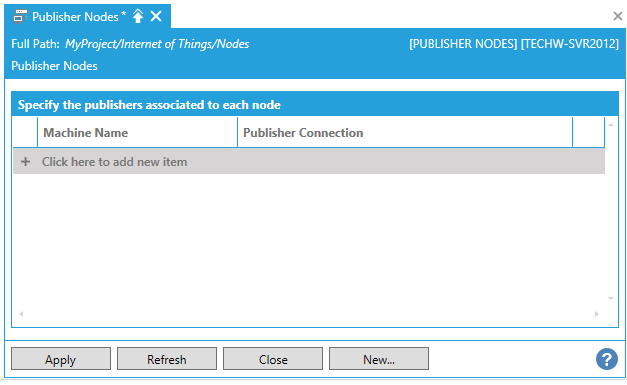Image resolution: width=627 pixels, height=385 pixels.
Task: Click 'Click here to add new item' row
Action: pyautogui.click(x=309, y=162)
